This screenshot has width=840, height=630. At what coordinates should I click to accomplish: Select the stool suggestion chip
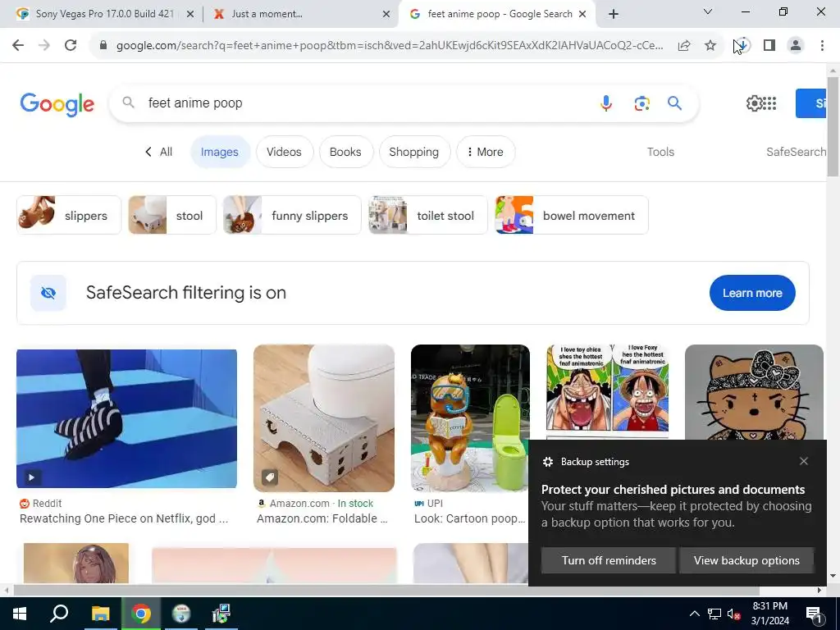pyautogui.click(x=172, y=216)
